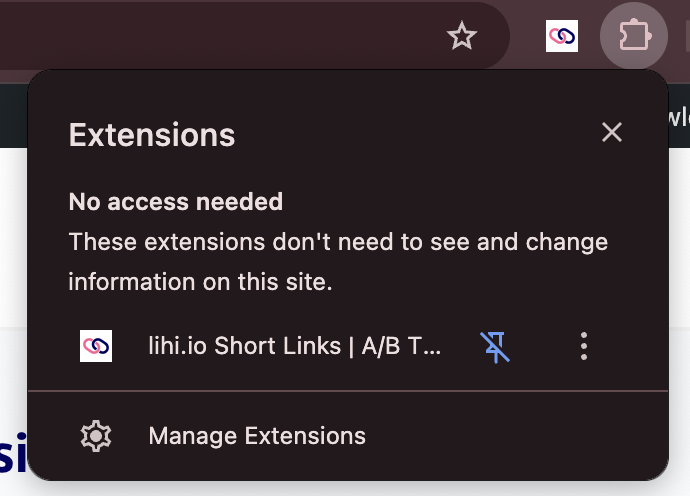Select the Manage Extensions label
This screenshot has height=496, width=690.
click(x=257, y=436)
